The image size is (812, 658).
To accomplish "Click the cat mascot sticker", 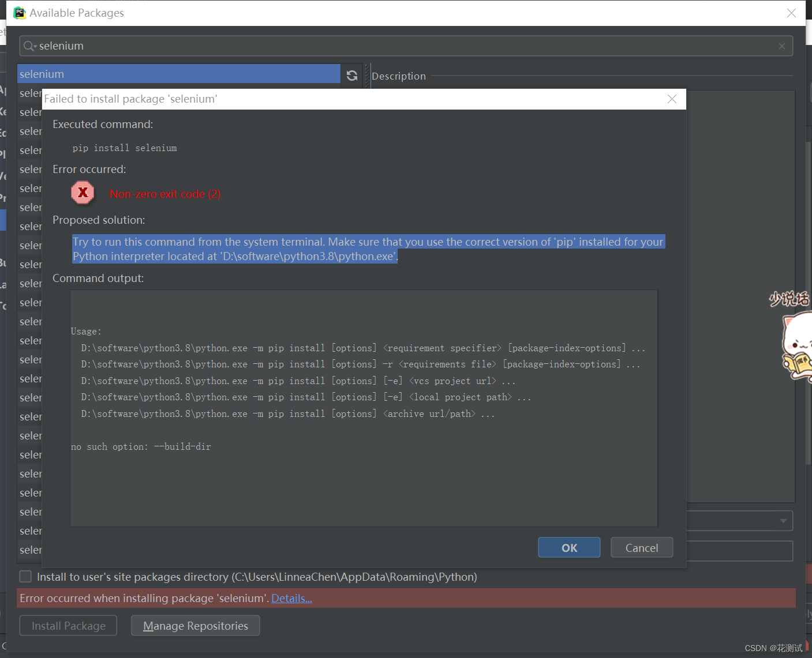I will coord(796,346).
